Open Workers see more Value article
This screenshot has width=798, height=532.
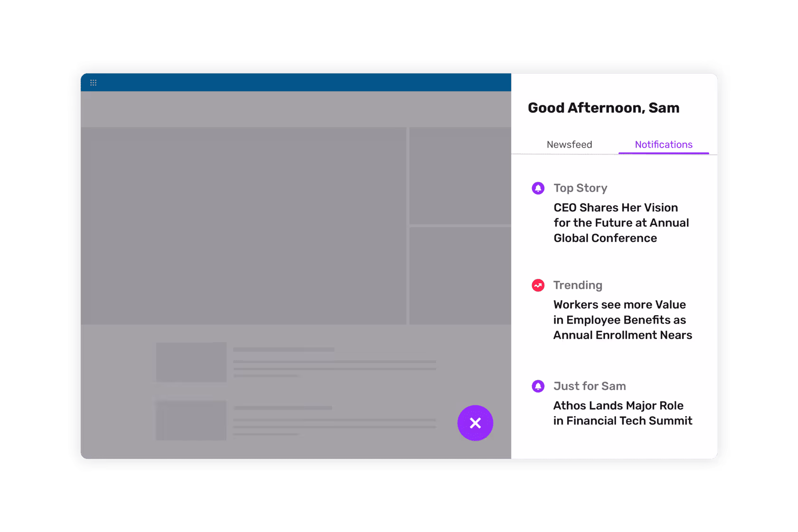[x=623, y=320]
